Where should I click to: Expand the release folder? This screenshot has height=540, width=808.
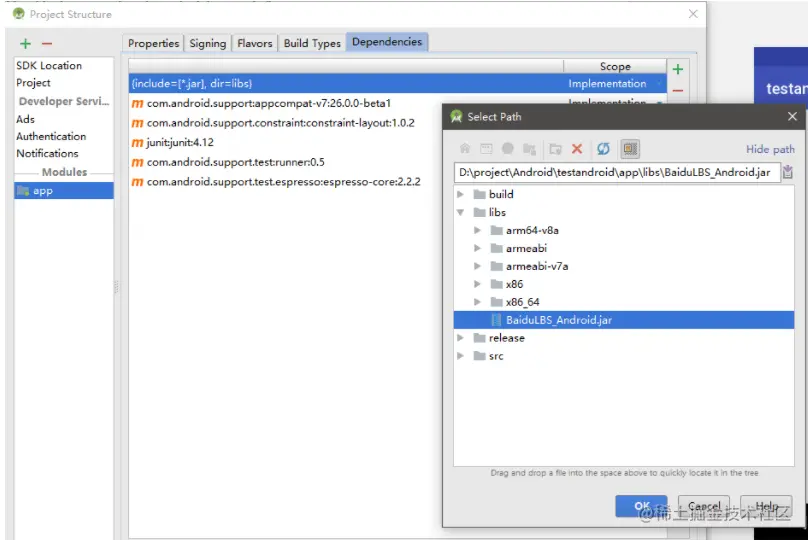(461, 338)
